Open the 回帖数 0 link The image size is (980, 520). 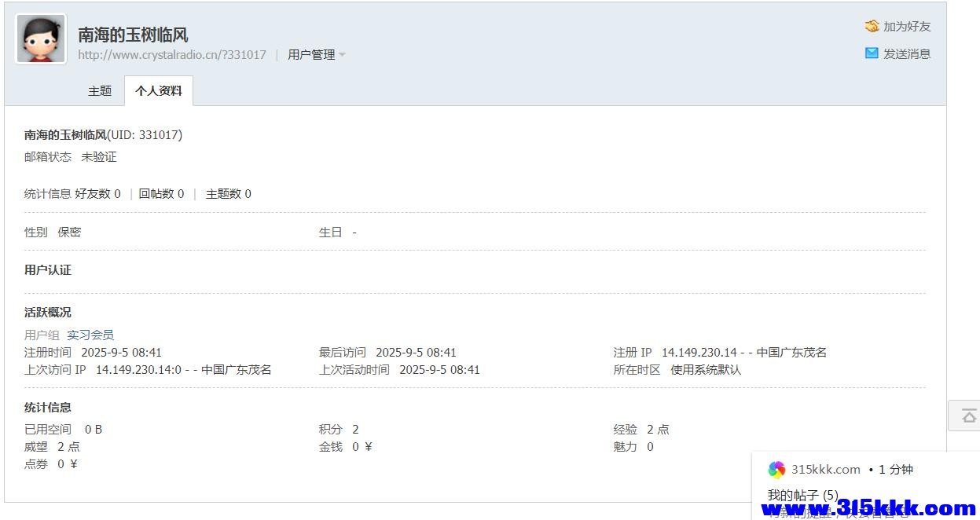coord(161,194)
